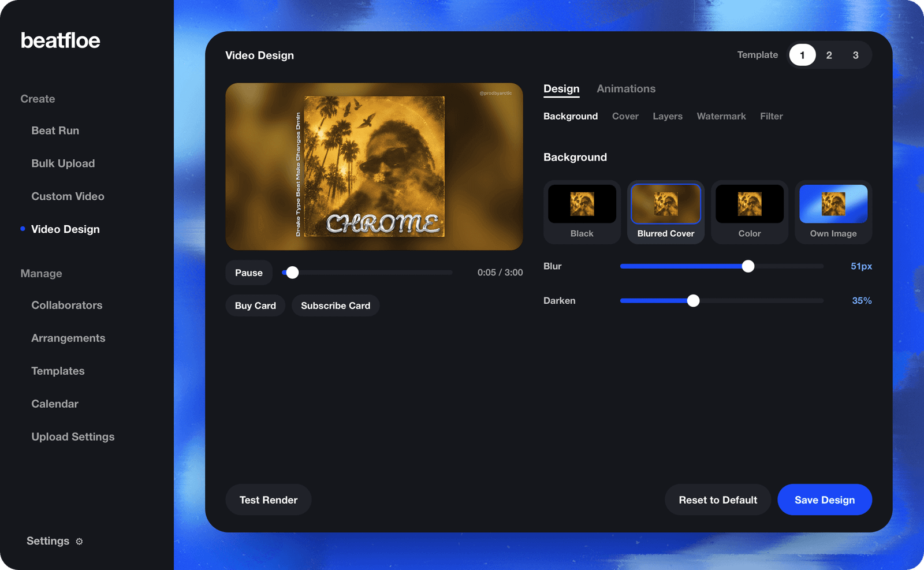Screen dimensions: 924x570
Task: Pause the video preview
Action: click(x=249, y=273)
